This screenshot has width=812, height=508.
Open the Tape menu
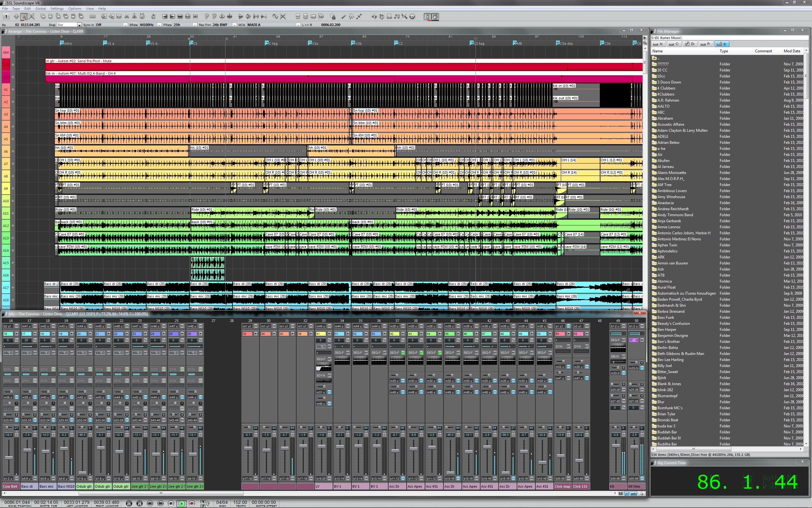[16, 8]
